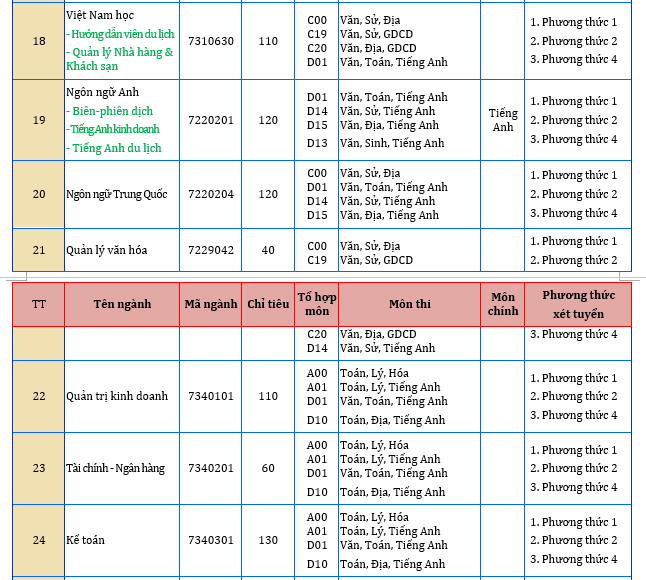Click row number 19 cell

click(39, 120)
